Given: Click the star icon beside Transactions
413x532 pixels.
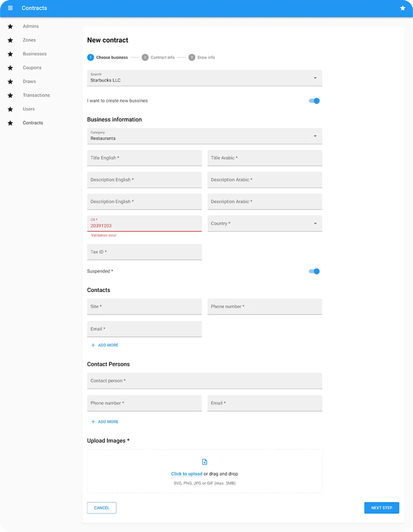Looking at the screenshot, I should click(10, 95).
